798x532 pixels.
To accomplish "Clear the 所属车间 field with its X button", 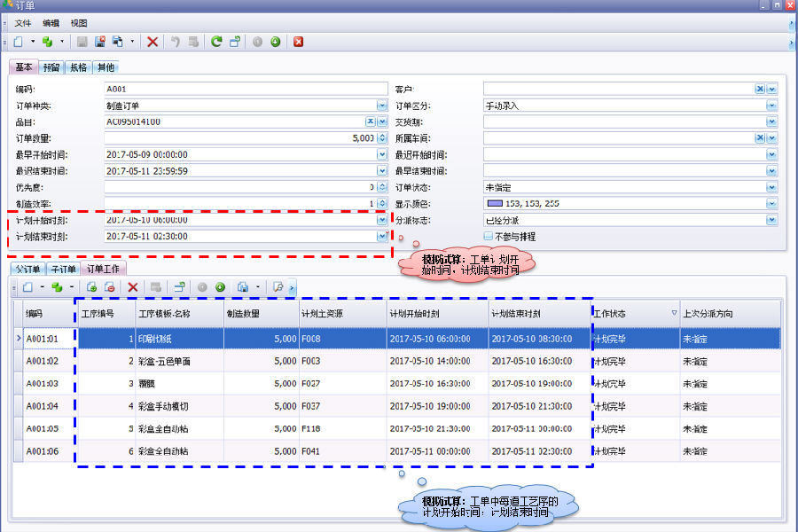I will click(760, 138).
